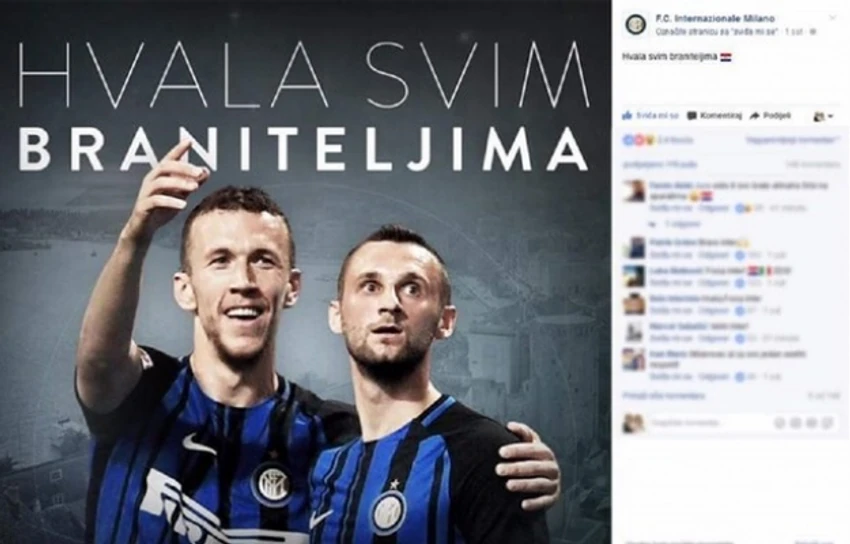Like the post with the thumbs-up icon
The width and height of the screenshot is (850, 544).
[628, 115]
